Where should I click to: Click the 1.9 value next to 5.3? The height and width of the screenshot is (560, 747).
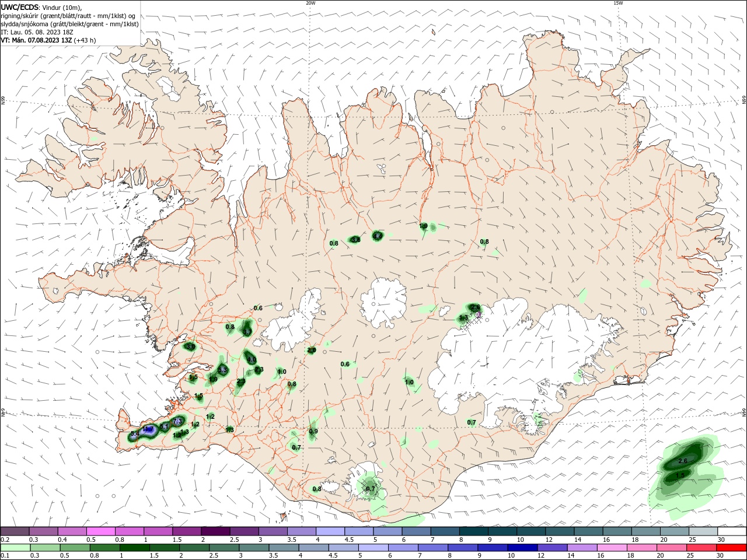tap(213, 379)
